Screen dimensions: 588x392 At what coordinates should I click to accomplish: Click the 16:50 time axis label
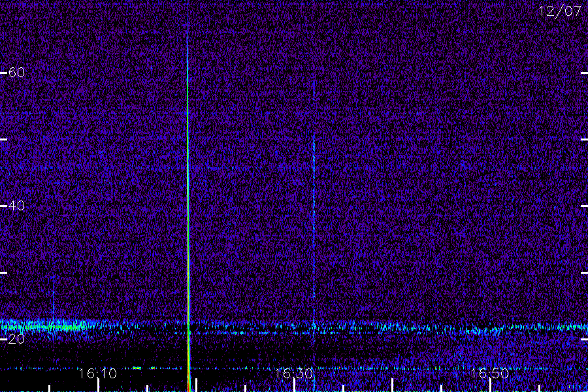point(490,373)
